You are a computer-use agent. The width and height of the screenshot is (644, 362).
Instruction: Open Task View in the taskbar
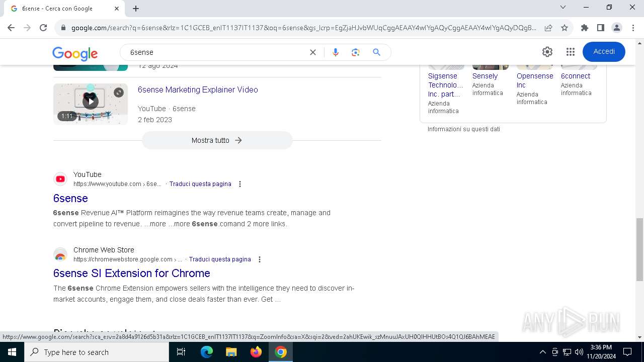(181, 352)
